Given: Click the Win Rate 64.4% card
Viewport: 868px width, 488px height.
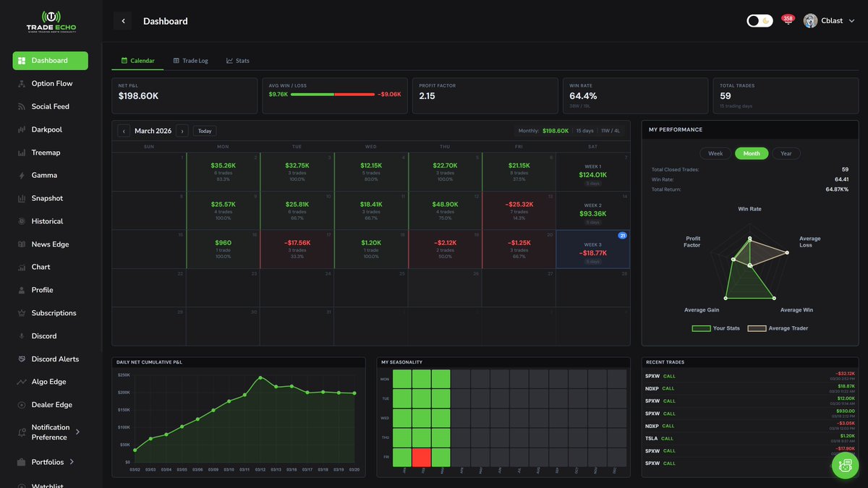Looking at the screenshot, I should point(635,95).
